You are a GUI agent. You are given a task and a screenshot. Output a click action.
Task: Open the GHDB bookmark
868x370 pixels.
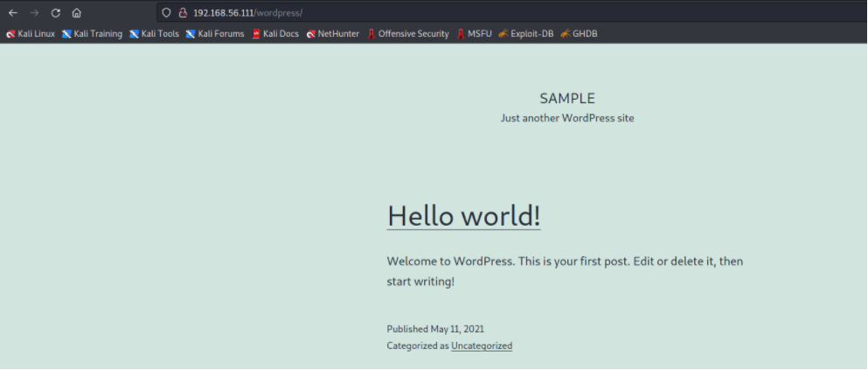coord(579,34)
